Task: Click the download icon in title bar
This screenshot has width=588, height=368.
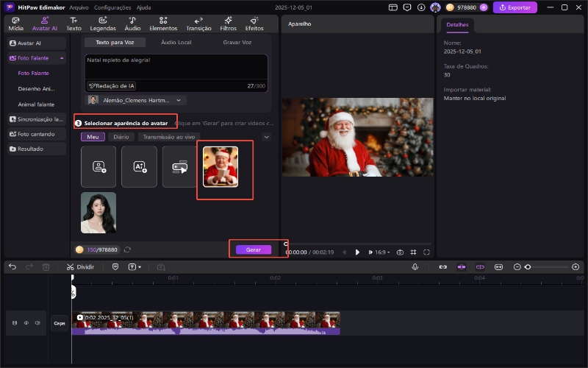Action: point(421,7)
